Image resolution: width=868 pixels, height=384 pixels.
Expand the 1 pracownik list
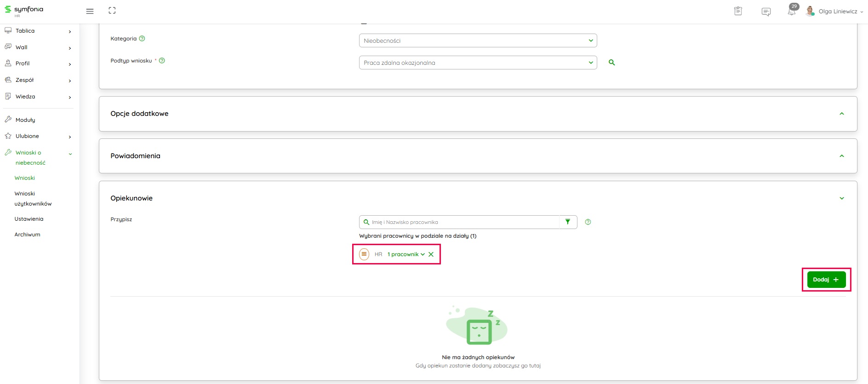tap(406, 254)
